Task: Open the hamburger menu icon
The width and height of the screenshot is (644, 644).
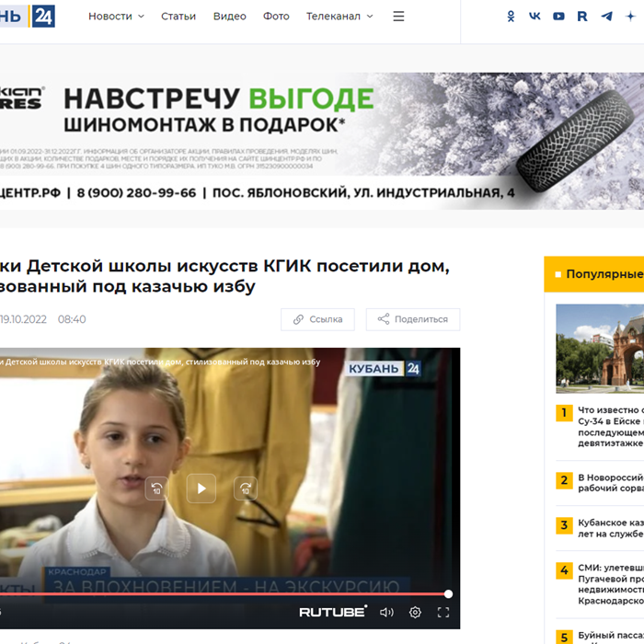Action: [x=398, y=17]
